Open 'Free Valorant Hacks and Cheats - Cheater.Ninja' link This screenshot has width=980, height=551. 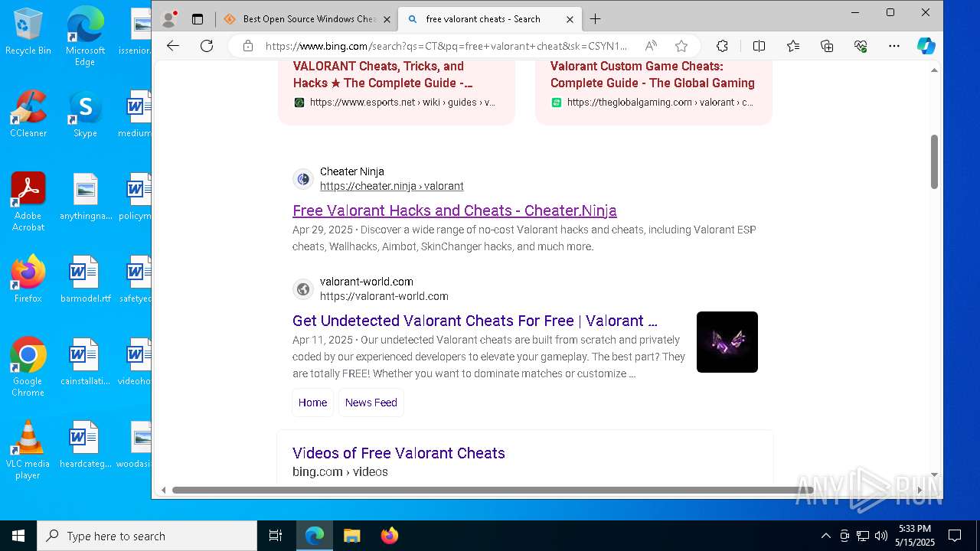click(x=455, y=210)
